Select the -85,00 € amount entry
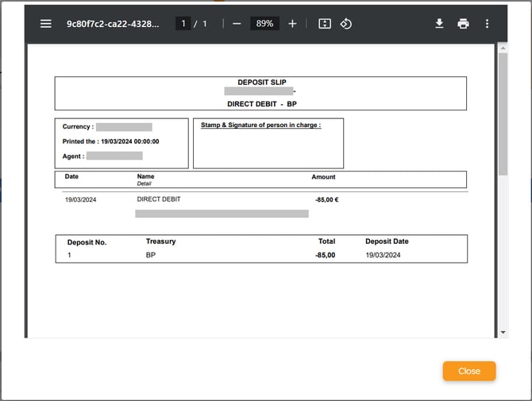Screen dimensions: 532x401 (x=326, y=199)
